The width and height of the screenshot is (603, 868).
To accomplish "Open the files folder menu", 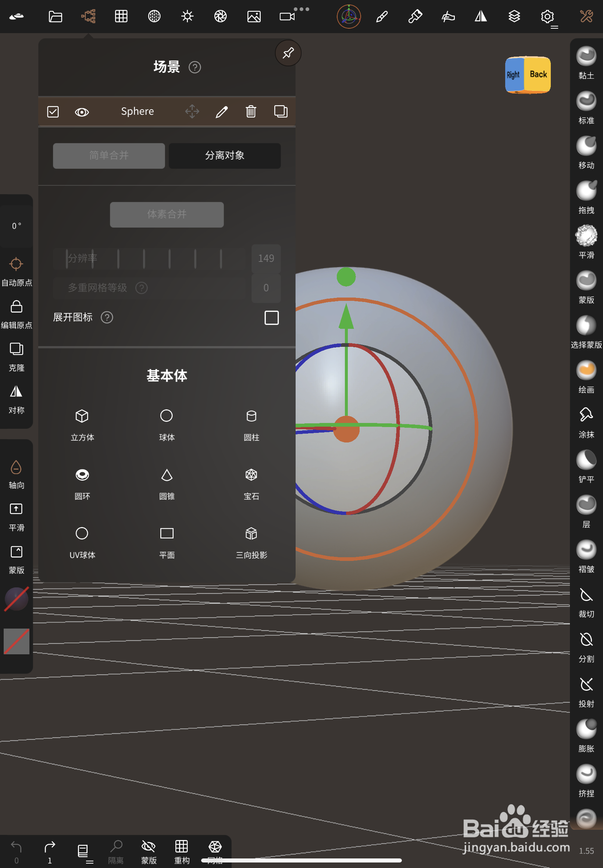I will point(55,16).
